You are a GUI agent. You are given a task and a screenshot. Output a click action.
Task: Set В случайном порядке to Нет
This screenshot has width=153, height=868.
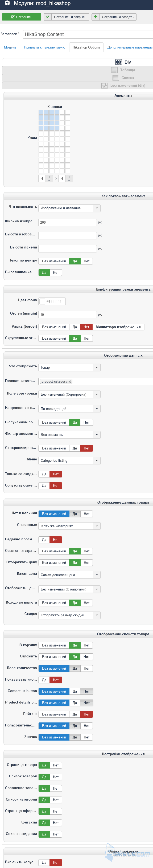86,422
